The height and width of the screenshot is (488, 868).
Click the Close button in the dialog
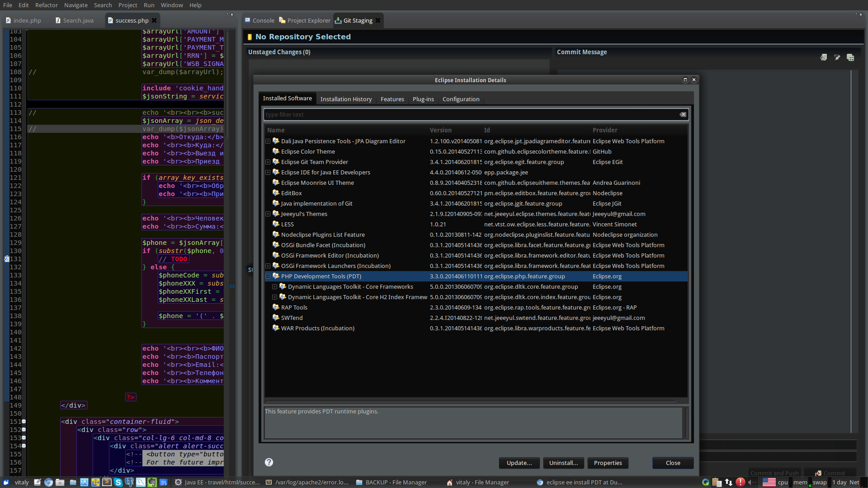[673, 463]
